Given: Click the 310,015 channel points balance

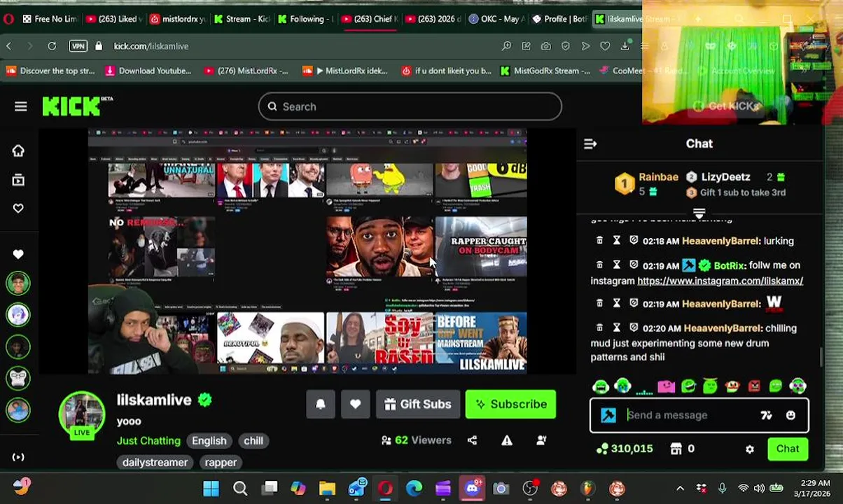Looking at the screenshot, I should tap(625, 449).
